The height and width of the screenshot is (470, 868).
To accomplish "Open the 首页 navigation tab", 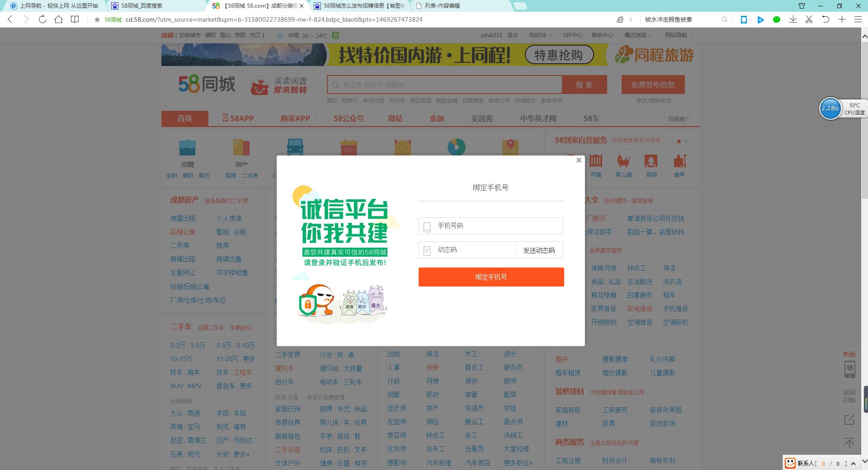I will coord(184,118).
